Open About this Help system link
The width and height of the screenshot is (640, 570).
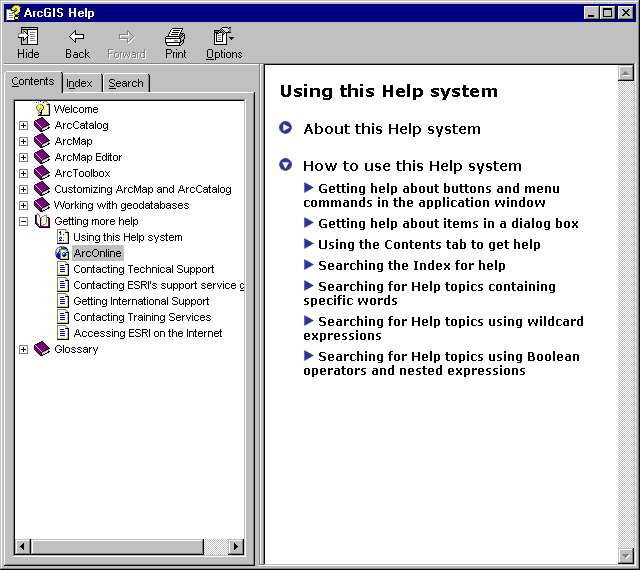392,129
